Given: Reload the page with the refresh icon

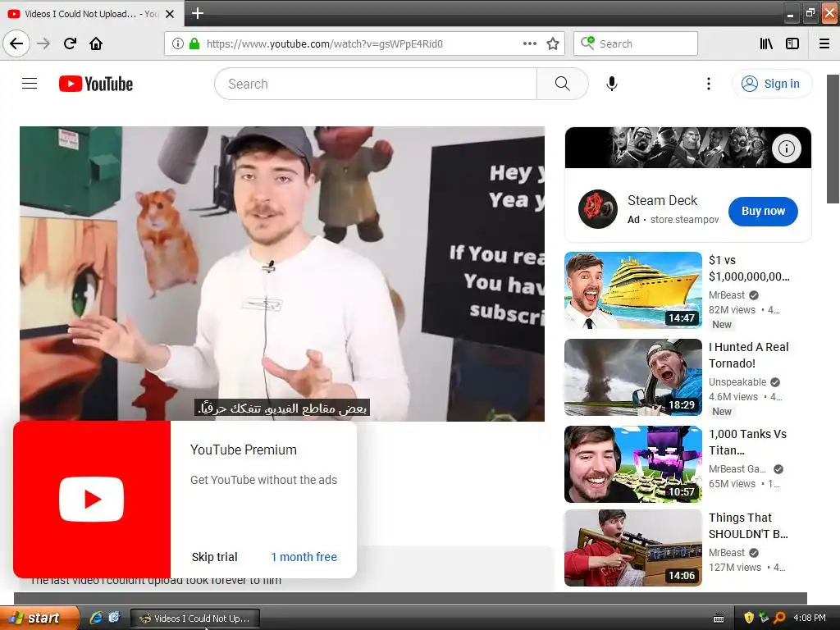Looking at the screenshot, I should click(x=70, y=43).
